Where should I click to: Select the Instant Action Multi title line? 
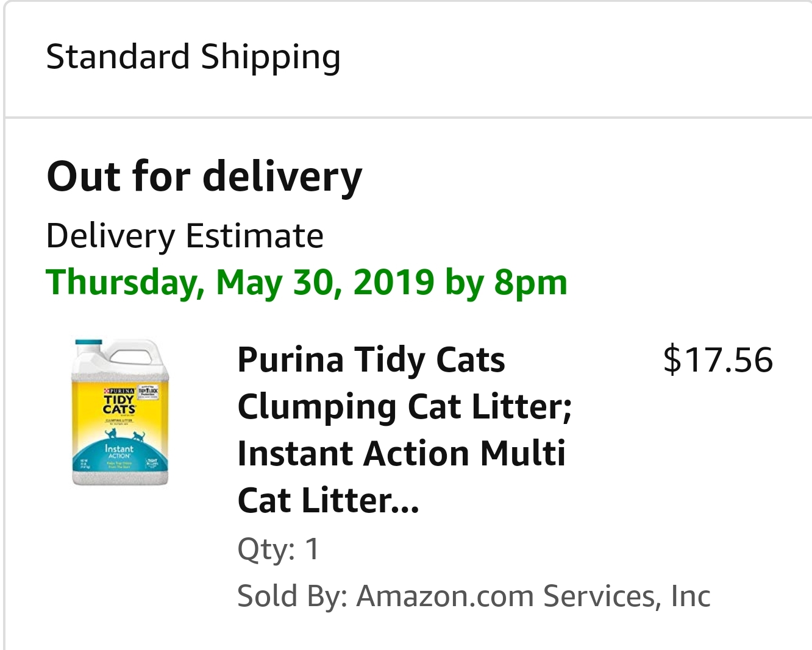[401, 453]
